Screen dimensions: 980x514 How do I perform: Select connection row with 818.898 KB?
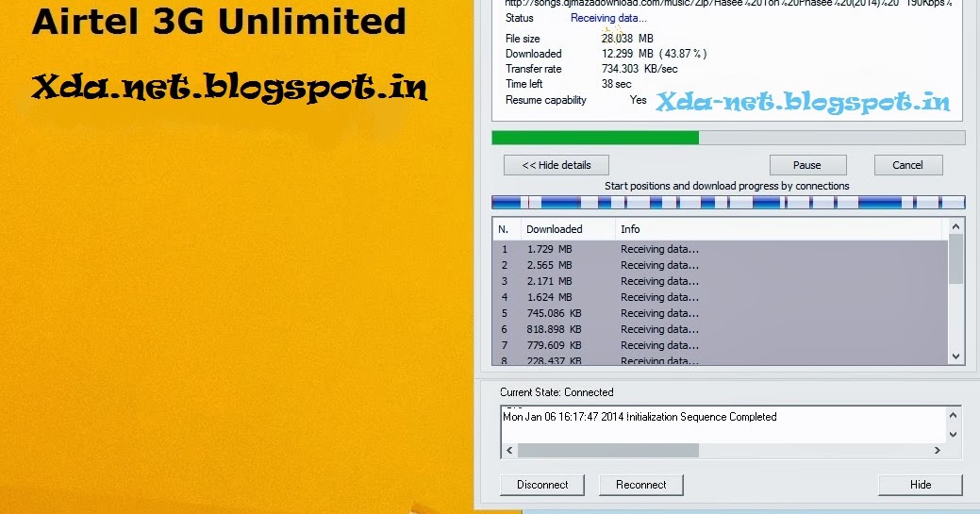click(x=721, y=329)
